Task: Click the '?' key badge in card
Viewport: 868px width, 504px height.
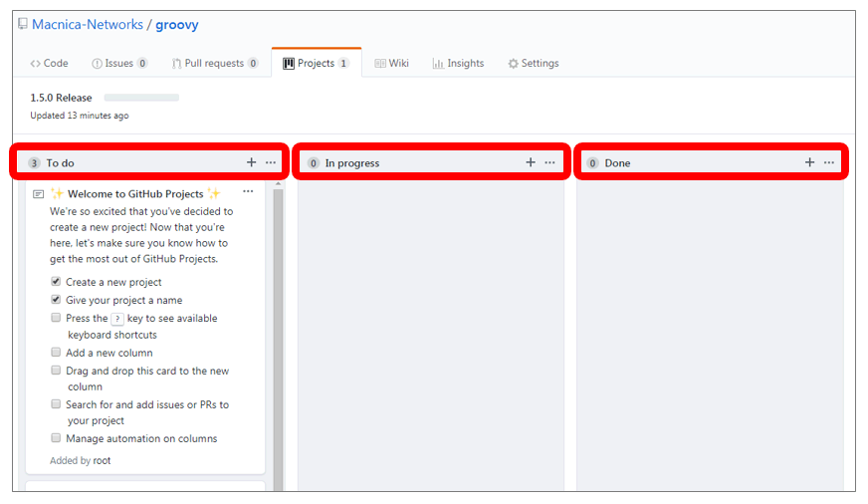Action: coord(117,319)
